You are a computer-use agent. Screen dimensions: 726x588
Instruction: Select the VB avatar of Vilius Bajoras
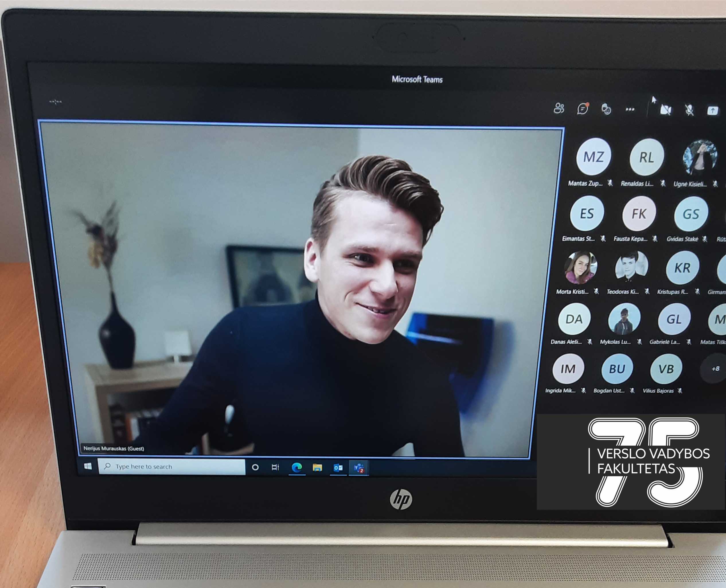(x=666, y=369)
